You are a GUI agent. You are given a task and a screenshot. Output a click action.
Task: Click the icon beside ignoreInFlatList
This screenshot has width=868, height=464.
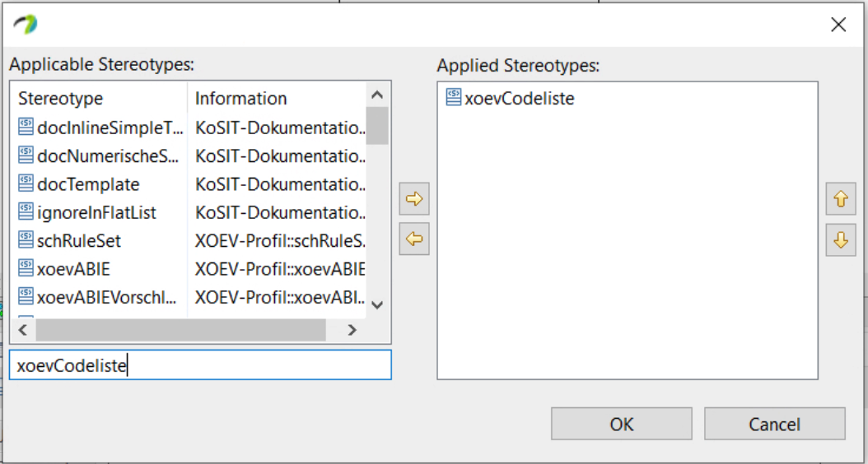26,211
